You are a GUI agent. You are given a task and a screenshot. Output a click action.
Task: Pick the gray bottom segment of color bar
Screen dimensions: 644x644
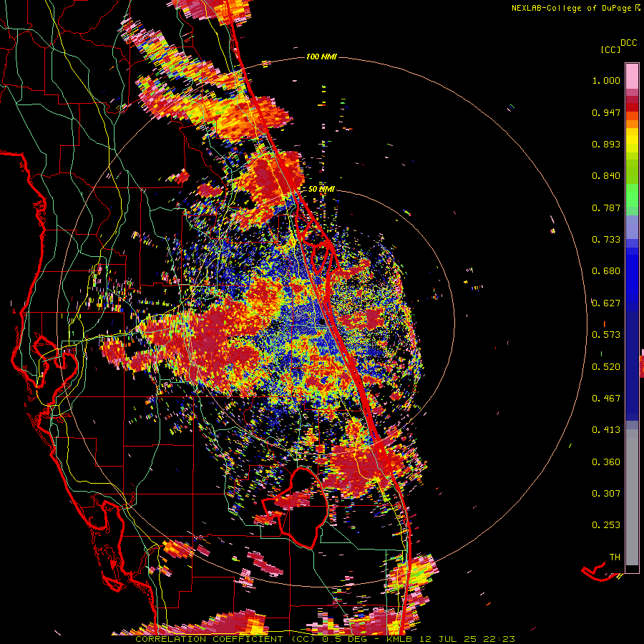632,497
